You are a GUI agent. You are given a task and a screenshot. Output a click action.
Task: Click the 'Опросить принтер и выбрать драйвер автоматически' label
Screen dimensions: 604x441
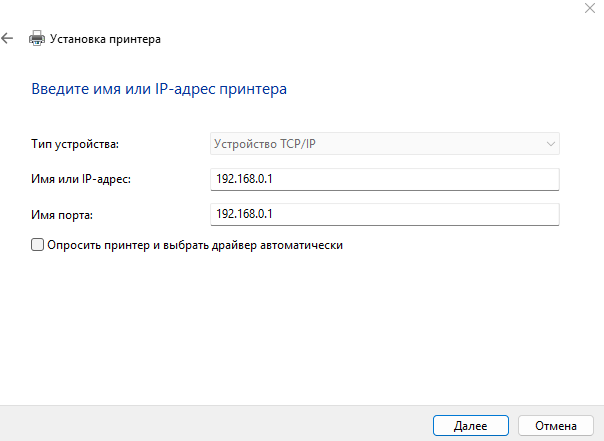[195, 244]
